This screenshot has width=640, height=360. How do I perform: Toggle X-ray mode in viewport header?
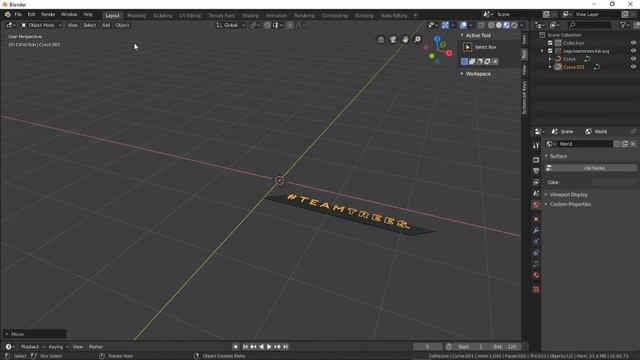481,25
